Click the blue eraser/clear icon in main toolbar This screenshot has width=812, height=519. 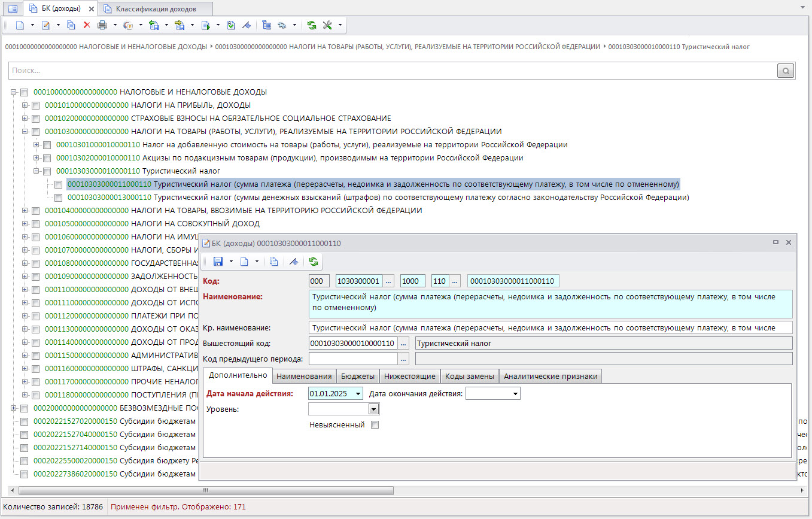pyautogui.click(x=246, y=25)
